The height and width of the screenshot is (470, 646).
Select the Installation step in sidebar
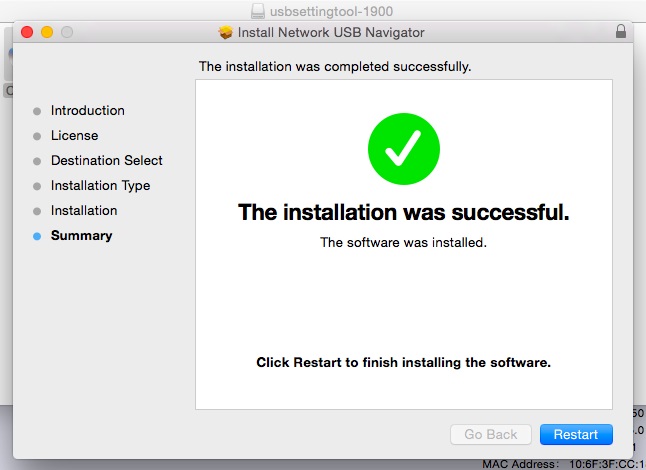pyautogui.click(x=84, y=210)
